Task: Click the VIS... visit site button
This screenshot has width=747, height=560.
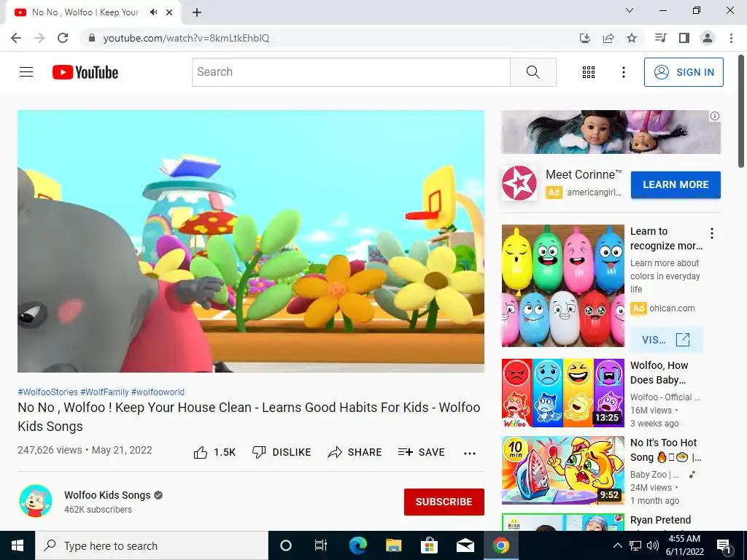Action: pos(666,340)
